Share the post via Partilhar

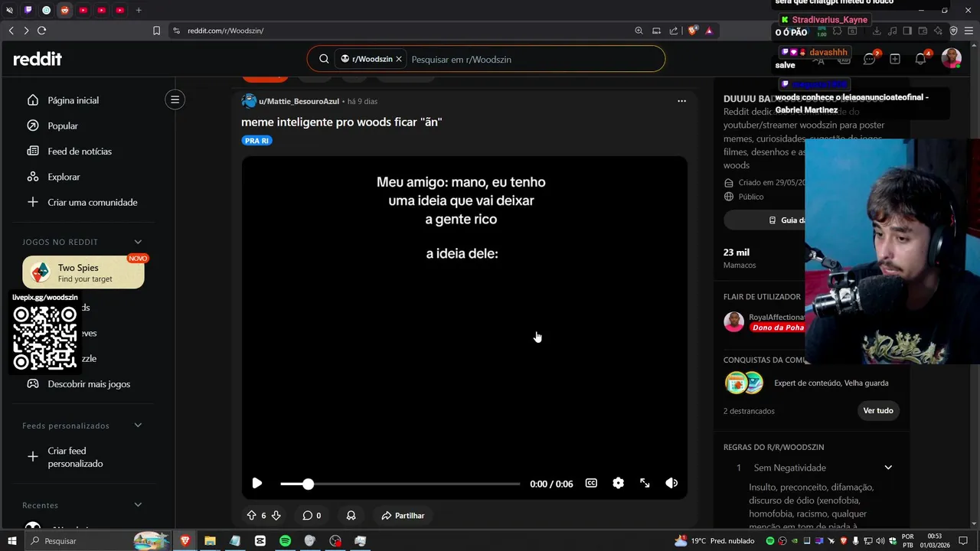coord(403,516)
